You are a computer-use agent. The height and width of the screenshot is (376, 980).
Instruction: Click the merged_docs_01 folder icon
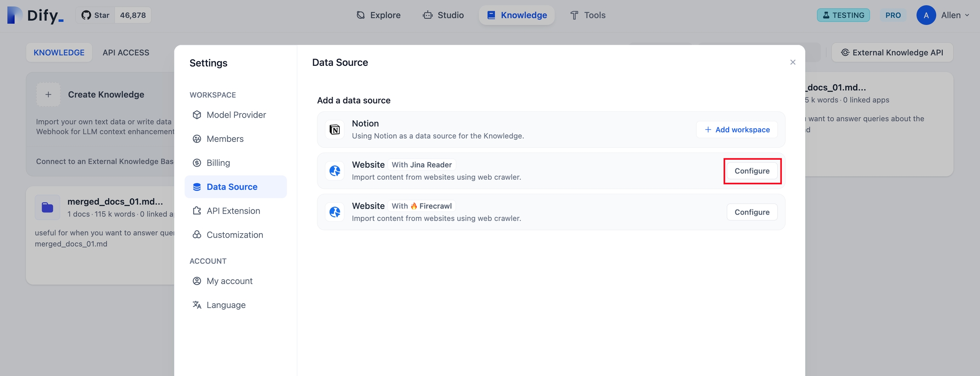pos(47,207)
